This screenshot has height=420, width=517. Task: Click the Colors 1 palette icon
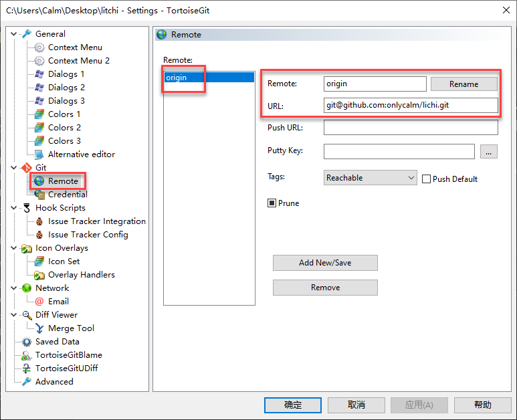39,114
